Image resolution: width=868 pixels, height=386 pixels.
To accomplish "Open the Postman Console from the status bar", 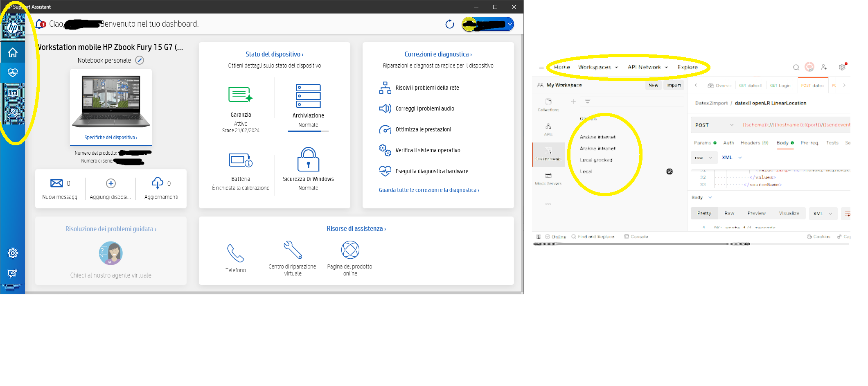I will pos(636,237).
